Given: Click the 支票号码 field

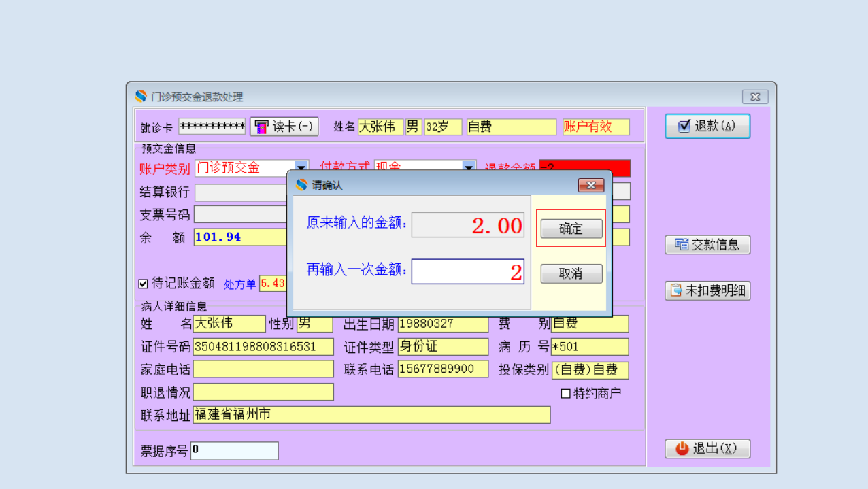Looking at the screenshot, I should coord(240,214).
